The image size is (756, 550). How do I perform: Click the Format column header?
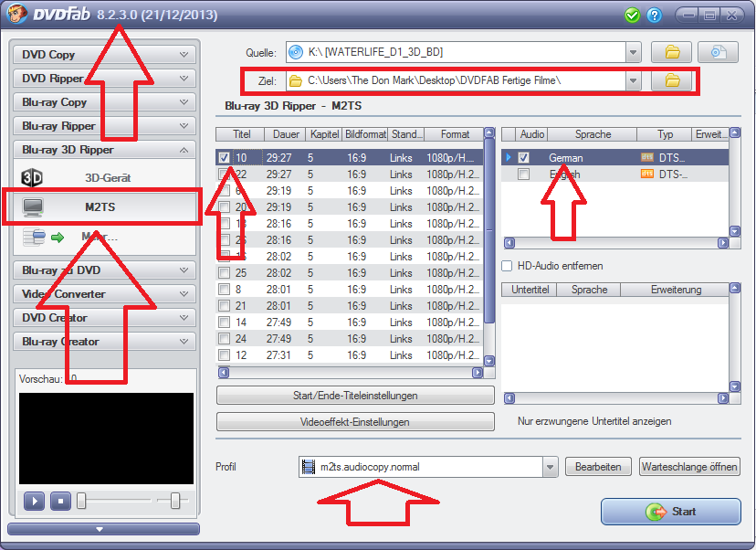click(x=454, y=134)
